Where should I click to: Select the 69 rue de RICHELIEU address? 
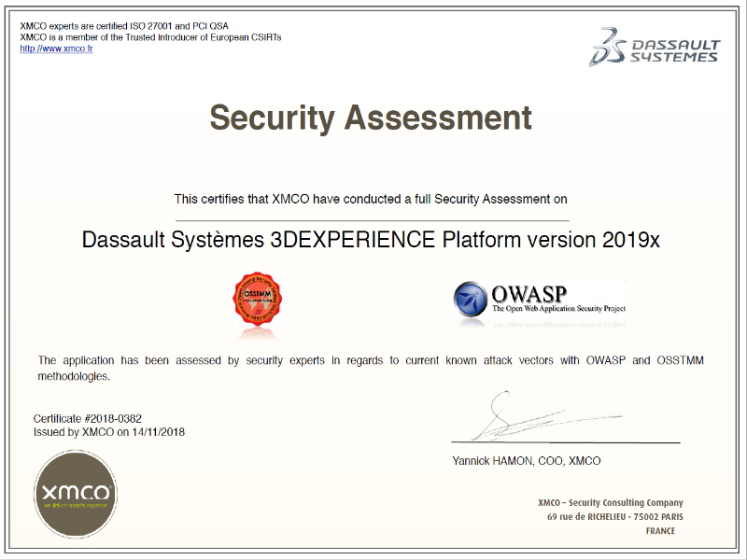pyautogui.click(x=614, y=517)
